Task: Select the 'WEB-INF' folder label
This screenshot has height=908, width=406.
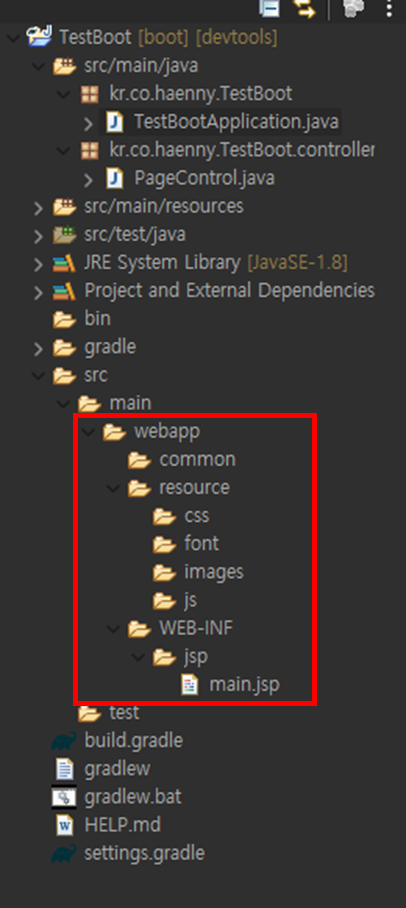Action: (196, 628)
